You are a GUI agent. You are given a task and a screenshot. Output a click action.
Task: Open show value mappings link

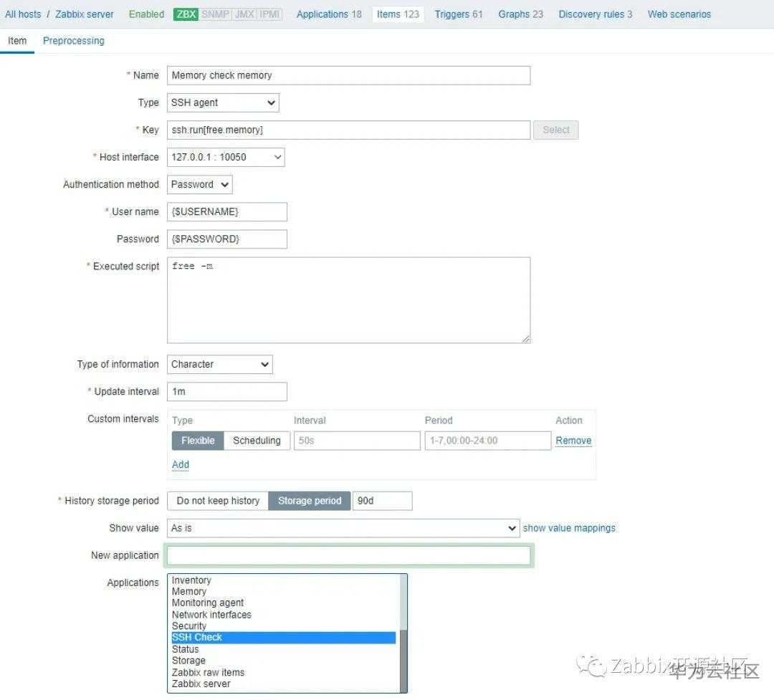(569, 528)
